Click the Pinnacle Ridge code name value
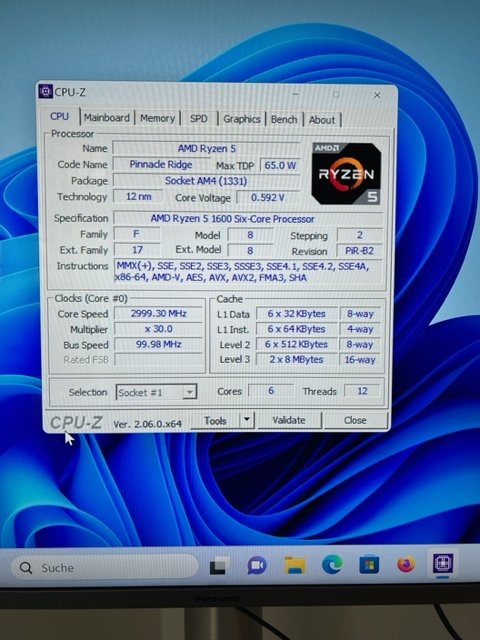Screen dimensions: 480x640 pyautogui.click(x=161, y=164)
